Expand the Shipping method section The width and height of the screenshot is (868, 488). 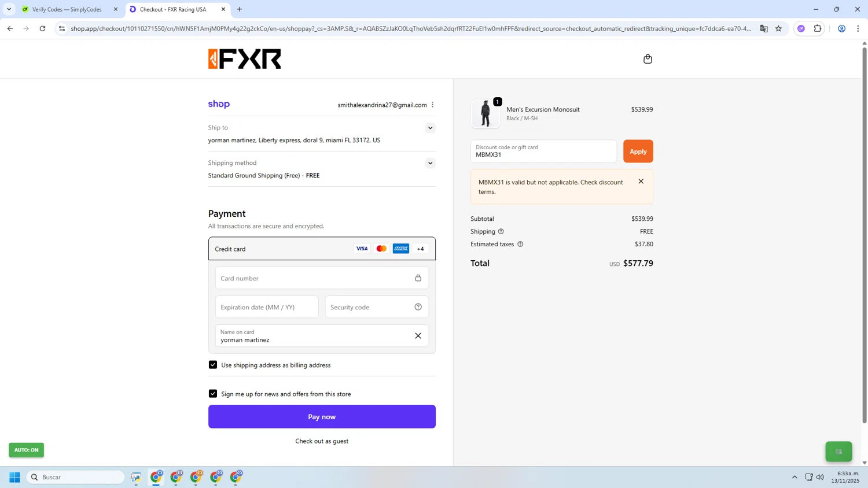click(x=430, y=163)
